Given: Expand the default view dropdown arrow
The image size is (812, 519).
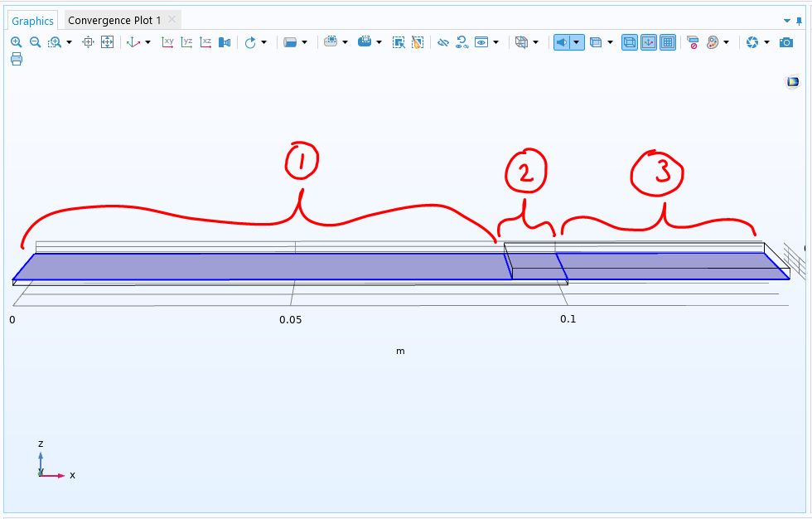Looking at the screenshot, I should click(x=148, y=42).
